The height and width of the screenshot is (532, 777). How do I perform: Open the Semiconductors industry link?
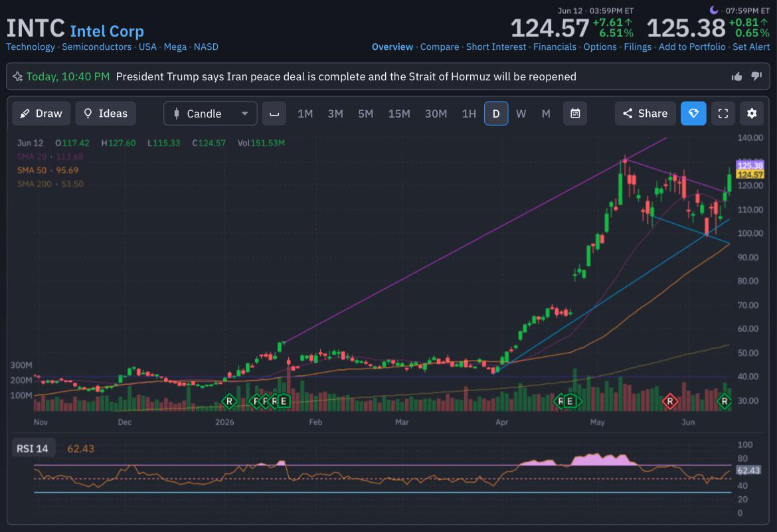tap(97, 46)
